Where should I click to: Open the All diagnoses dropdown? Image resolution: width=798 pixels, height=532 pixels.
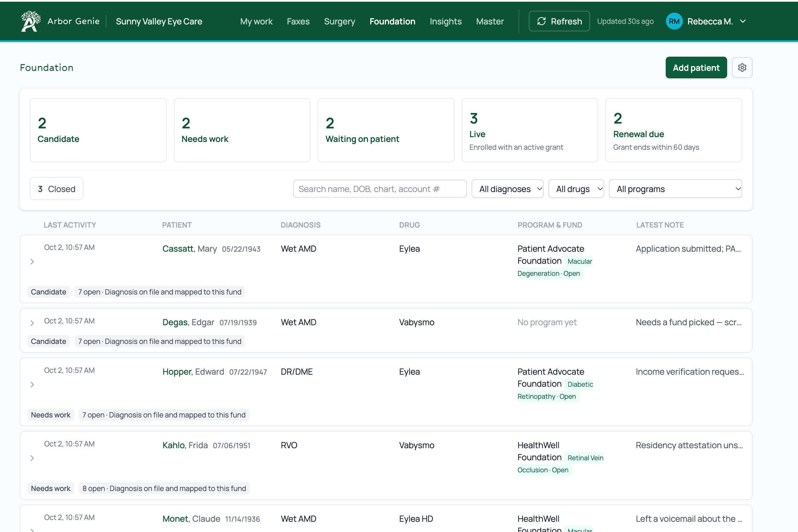(507, 189)
